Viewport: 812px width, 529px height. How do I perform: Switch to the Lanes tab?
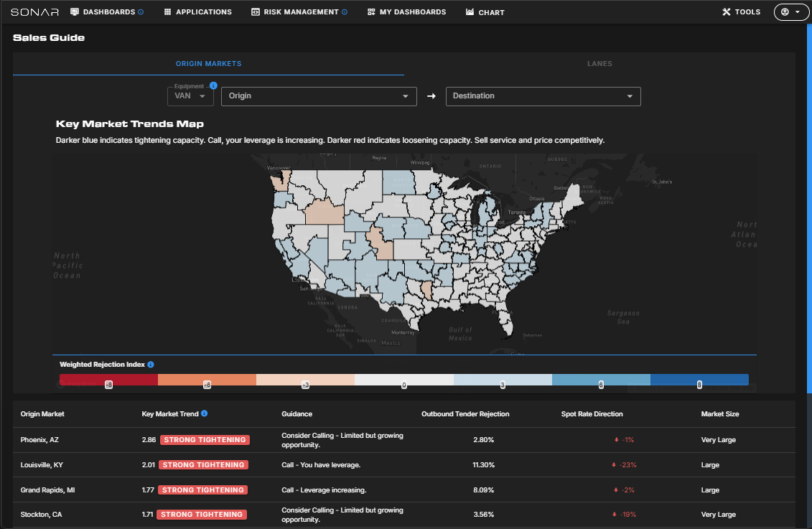[x=599, y=64]
